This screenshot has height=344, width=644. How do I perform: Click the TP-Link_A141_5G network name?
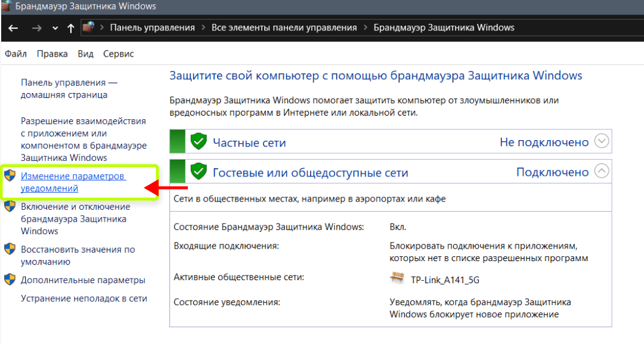click(445, 280)
